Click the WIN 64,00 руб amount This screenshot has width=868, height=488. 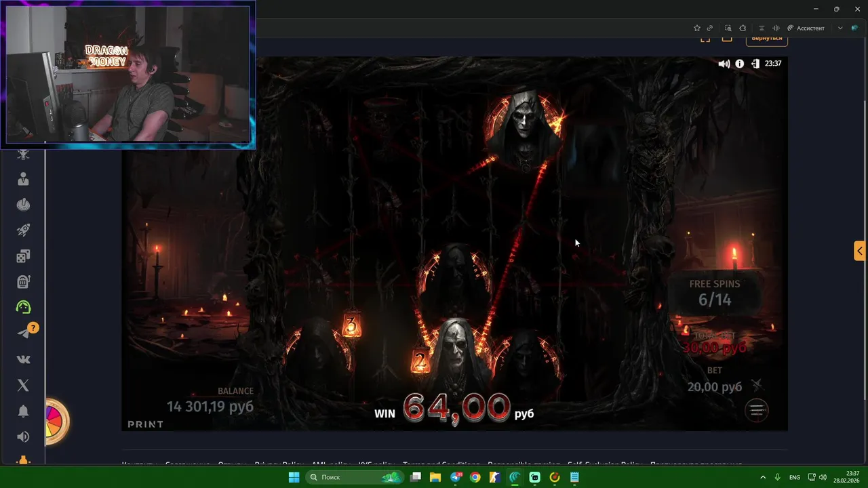pos(454,408)
